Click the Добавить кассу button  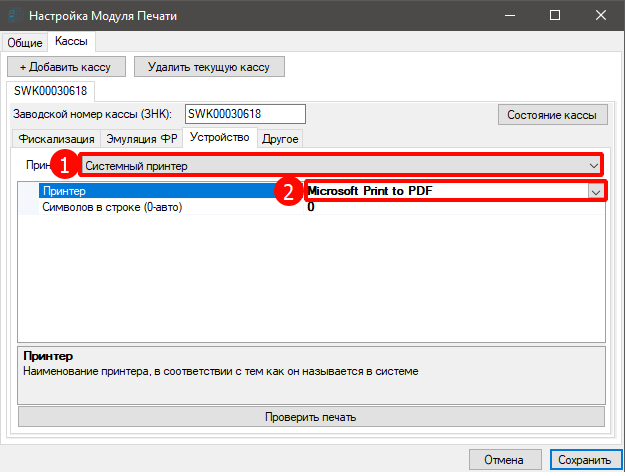[x=66, y=67]
